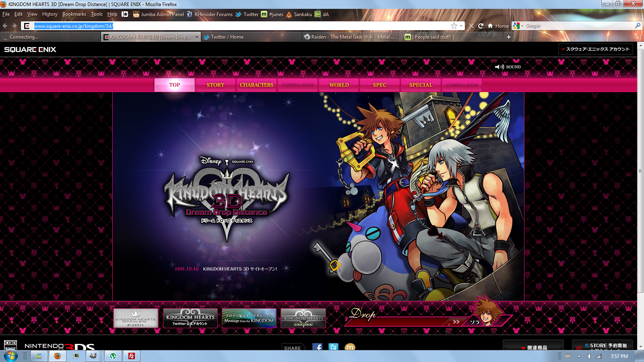Click the 2011.12.16 site open news line
Image resolution: width=644 pixels, height=362 pixels.
tap(226, 269)
